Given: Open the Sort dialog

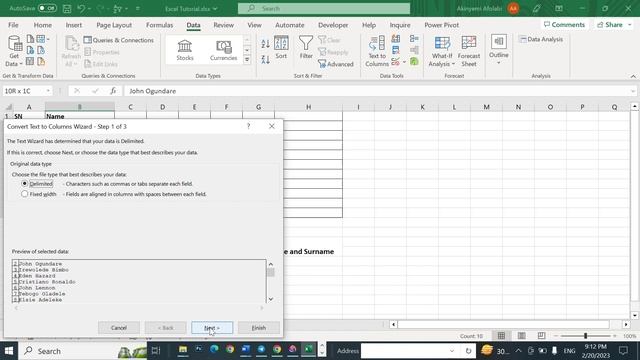Looking at the screenshot, I should pos(281,48).
